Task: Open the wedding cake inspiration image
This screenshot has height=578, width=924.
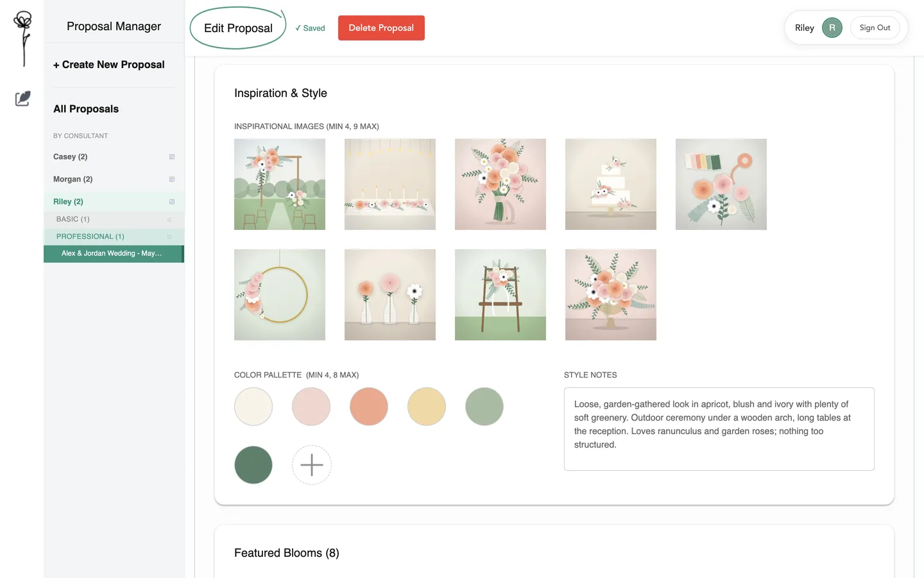Action: [611, 184]
